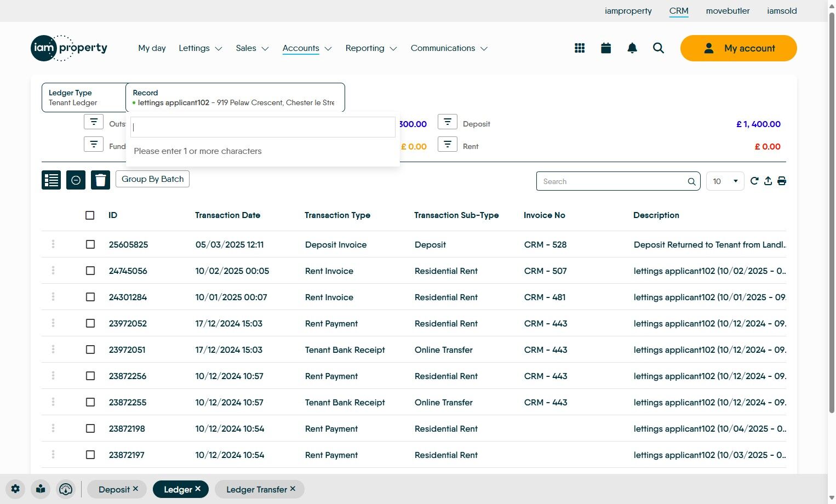Click the filter icon beside Outstanding
This screenshot has height=504, width=836.
(94, 122)
